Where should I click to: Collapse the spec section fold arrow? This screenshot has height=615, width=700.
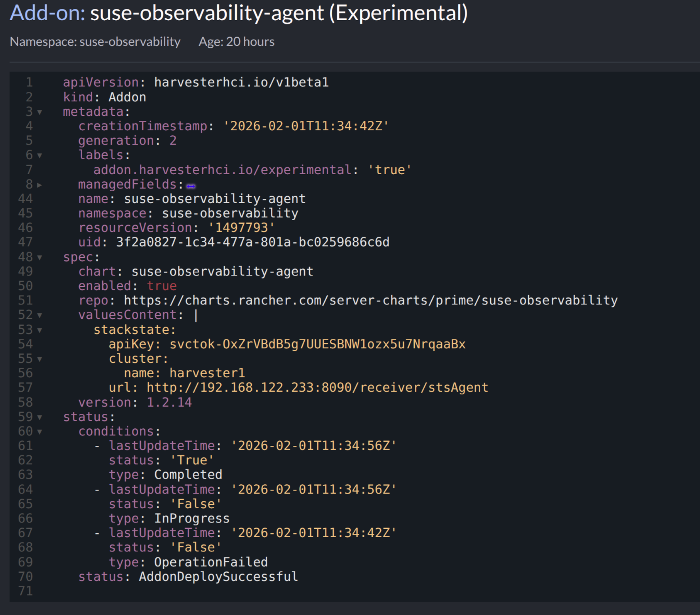point(40,258)
